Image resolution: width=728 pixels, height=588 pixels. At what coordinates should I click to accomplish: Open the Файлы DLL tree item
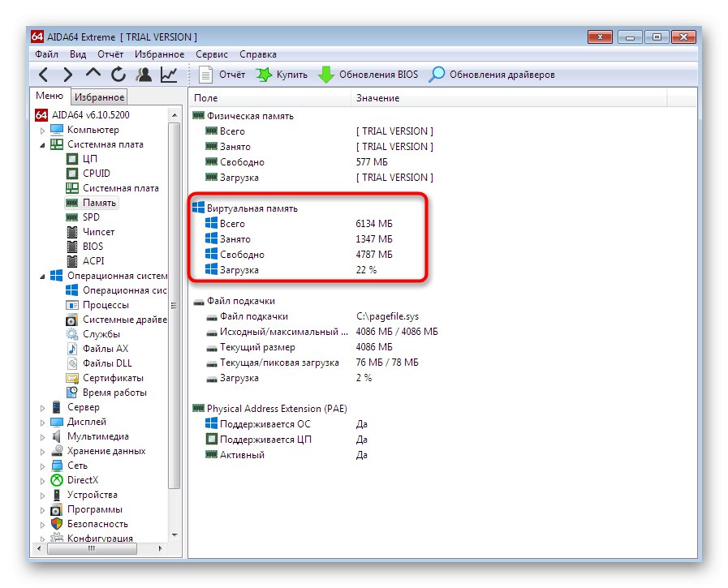[x=107, y=363]
